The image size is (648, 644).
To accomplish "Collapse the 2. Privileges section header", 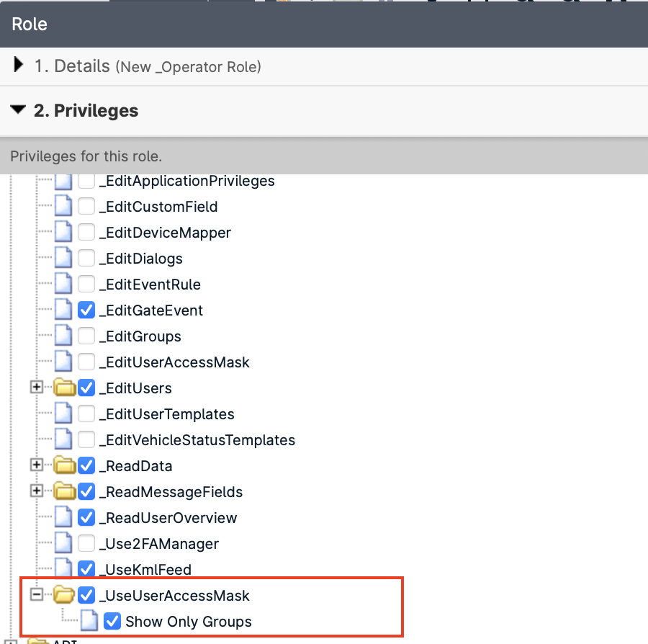I will (85, 111).
